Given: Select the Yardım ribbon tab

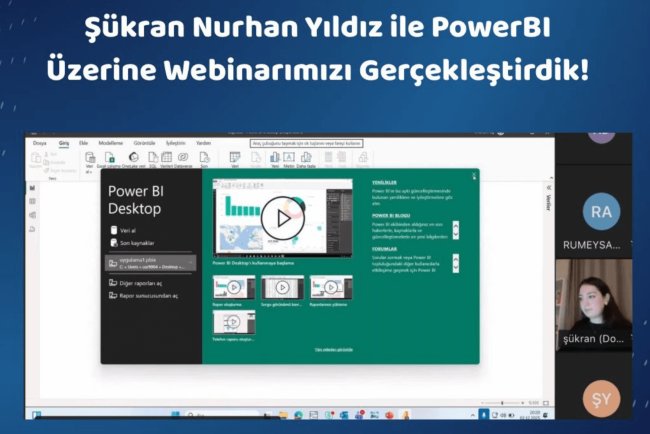Looking at the screenshot, I should pyautogui.click(x=204, y=143).
